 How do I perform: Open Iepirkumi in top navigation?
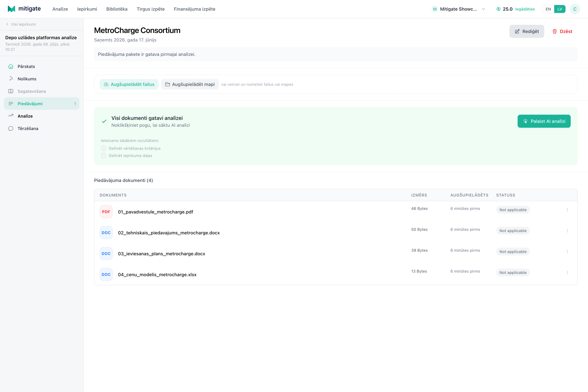pyautogui.click(x=87, y=9)
